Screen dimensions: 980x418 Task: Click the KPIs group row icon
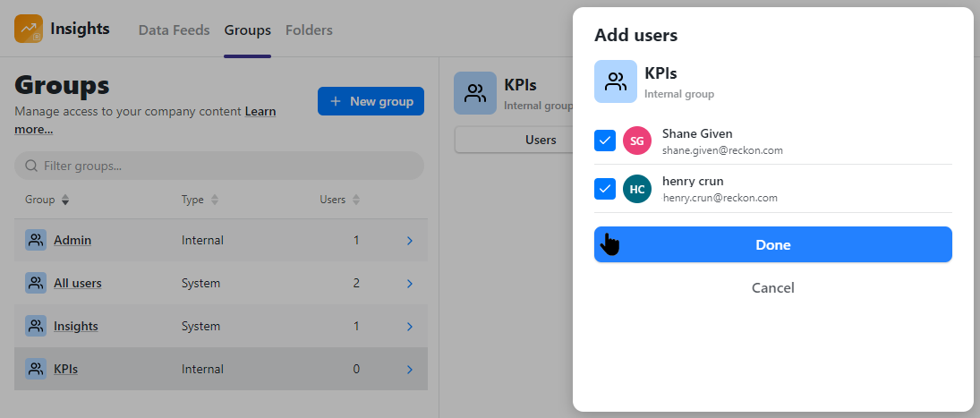(x=36, y=370)
